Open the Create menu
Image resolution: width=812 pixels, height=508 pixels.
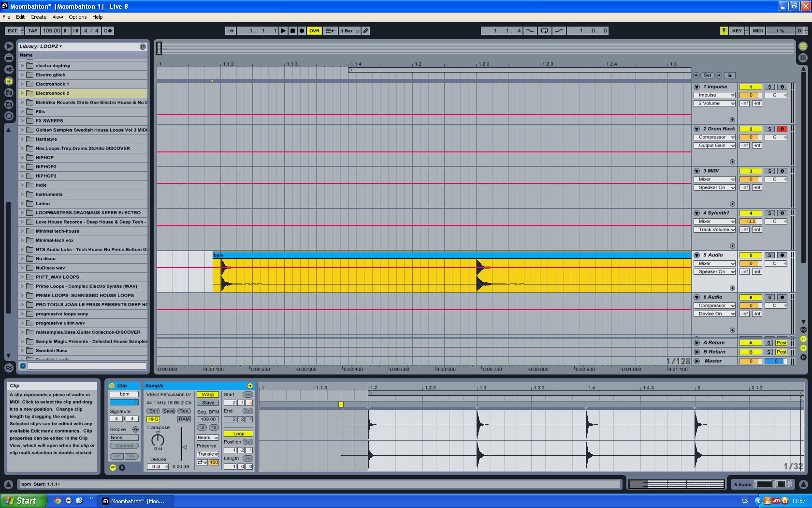[39, 17]
